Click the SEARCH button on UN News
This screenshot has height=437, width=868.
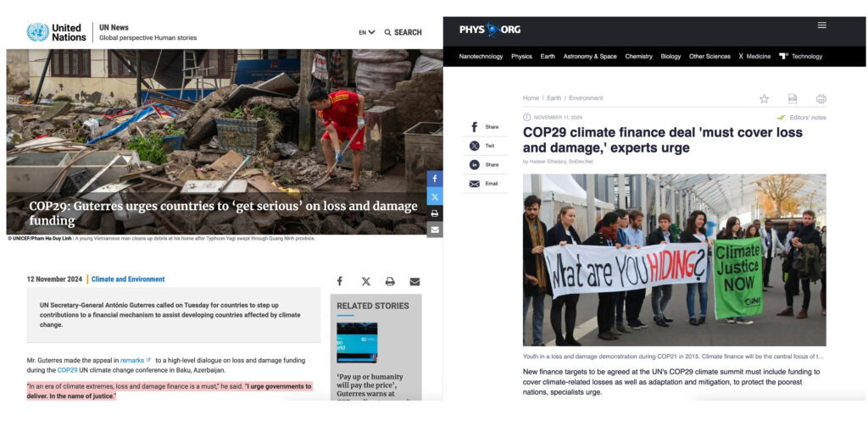[x=403, y=33]
